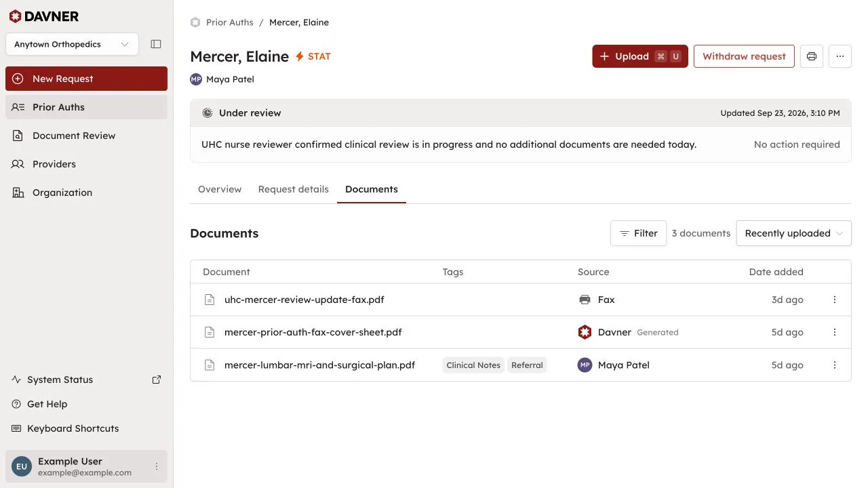Click the breadcrumb hexagon icon beside Prior Auths
This screenshot has width=868, height=488.
tap(195, 22)
